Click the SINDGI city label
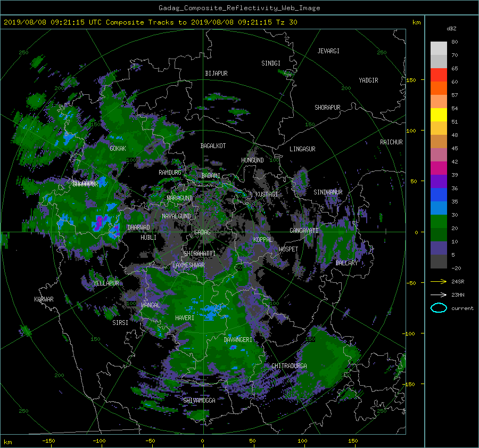This screenshot has width=479, height=448. 271,63
